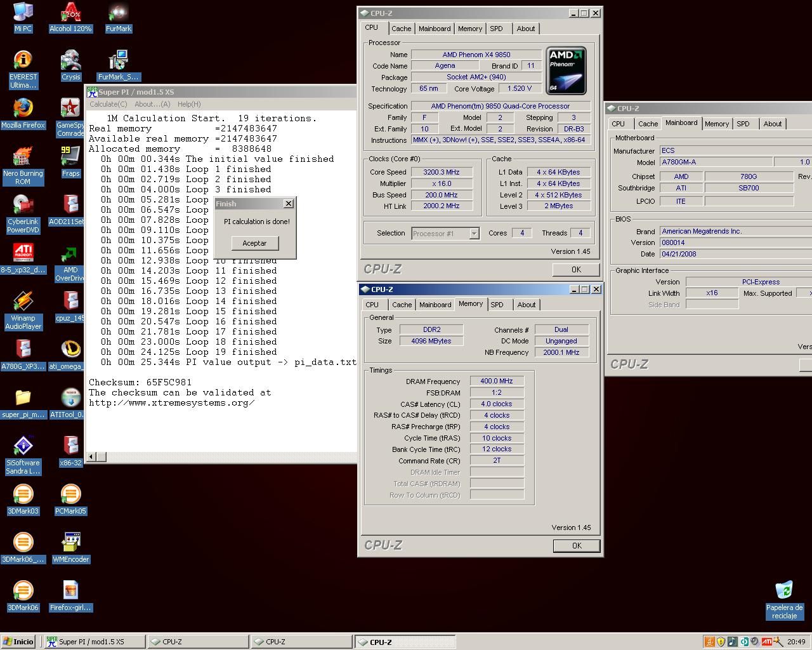
Task: Open the Alcohol 120% desktop icon
Action: 70,17
